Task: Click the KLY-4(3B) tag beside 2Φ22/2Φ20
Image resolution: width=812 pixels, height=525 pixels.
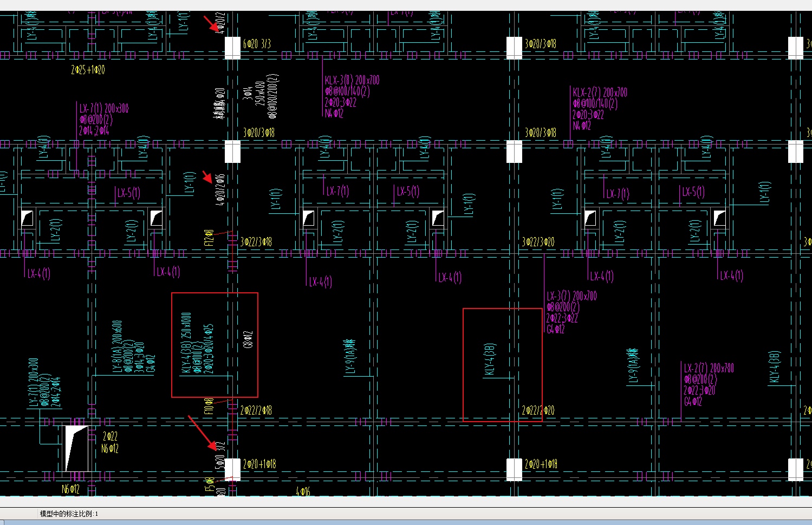Action: 490,359
